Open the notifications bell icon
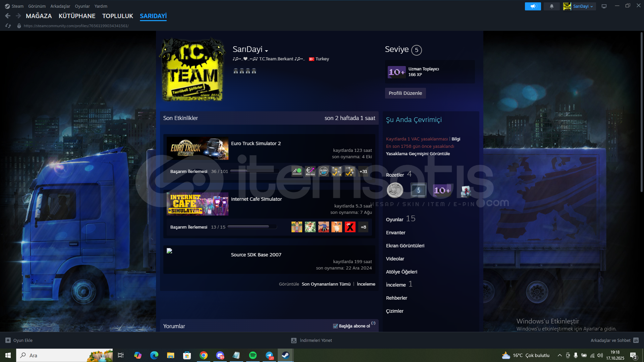644x362 pixels. pos(551,6)
